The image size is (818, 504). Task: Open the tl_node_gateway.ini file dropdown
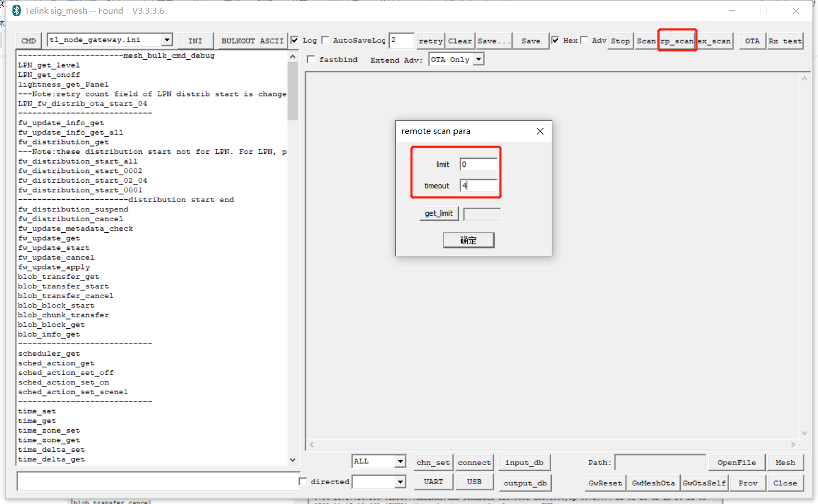click(167, 40)
